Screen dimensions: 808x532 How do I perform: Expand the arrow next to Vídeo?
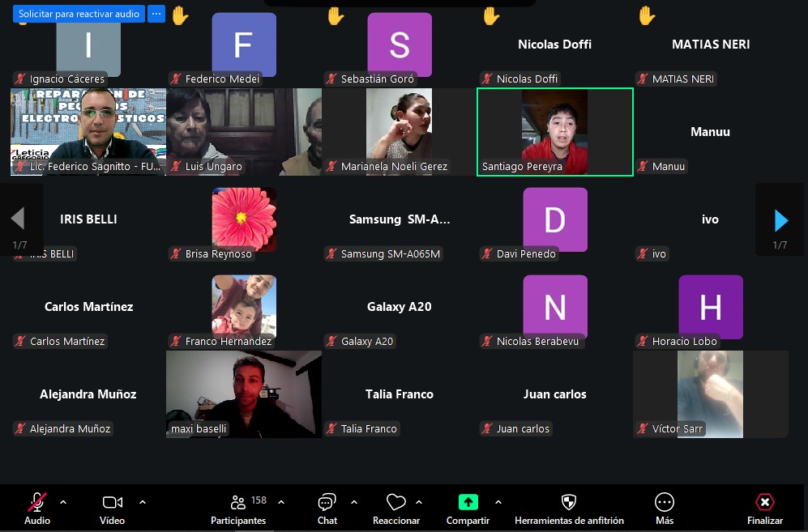[x=143, y=502]
